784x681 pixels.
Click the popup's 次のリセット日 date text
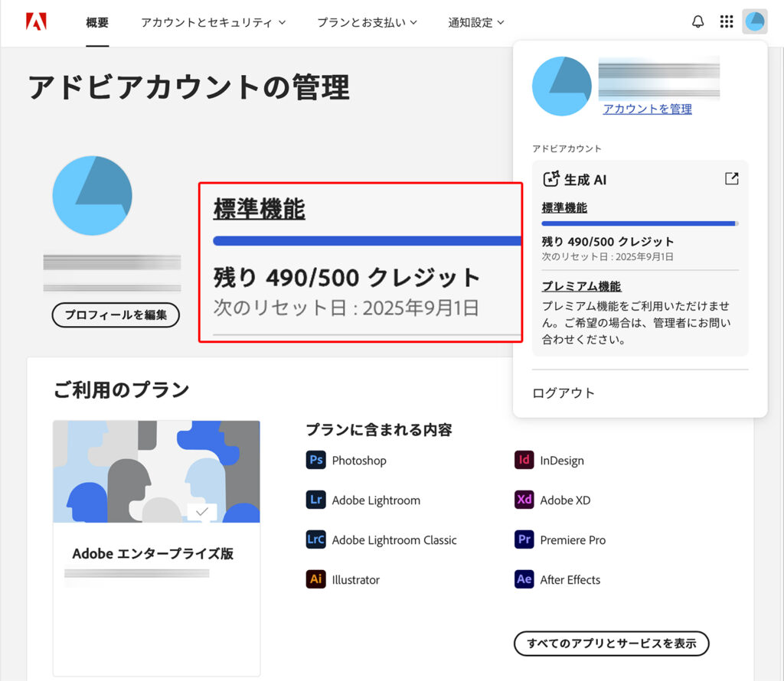pos(607,257)
